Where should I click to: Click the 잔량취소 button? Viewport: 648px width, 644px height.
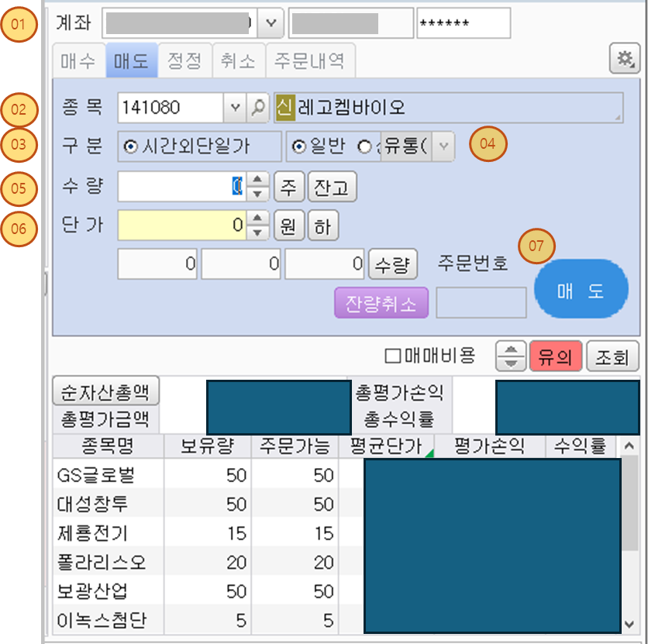(x=381, y=303)
